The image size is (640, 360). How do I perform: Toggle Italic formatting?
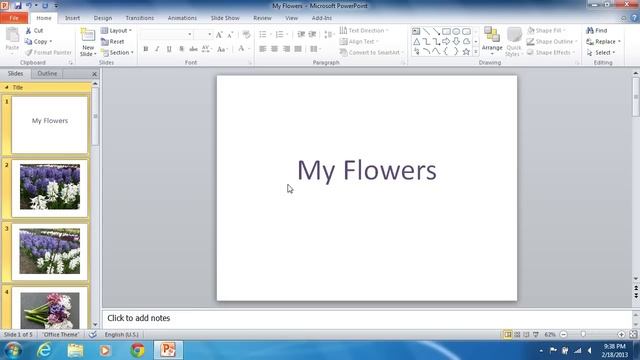click(x=157, y=49)
